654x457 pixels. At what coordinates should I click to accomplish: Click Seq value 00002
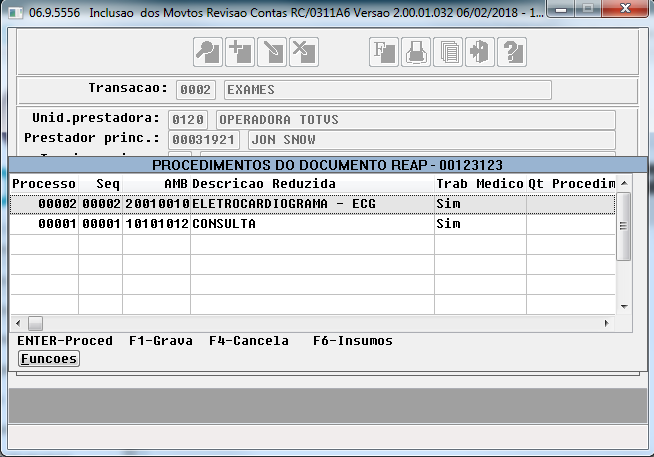tap(101, 204)
